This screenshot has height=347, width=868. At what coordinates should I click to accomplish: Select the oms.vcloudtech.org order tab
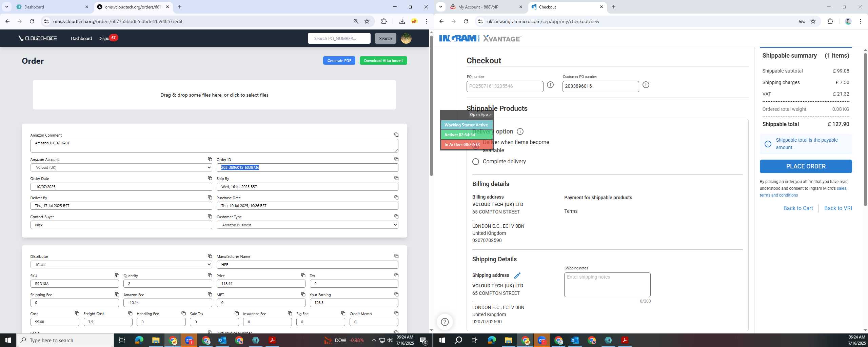coord(134,7)
